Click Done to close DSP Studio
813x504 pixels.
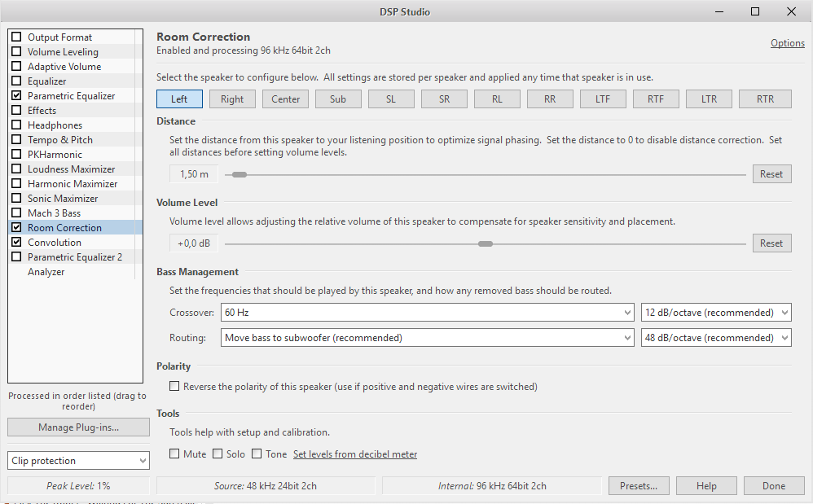[774, 486]
